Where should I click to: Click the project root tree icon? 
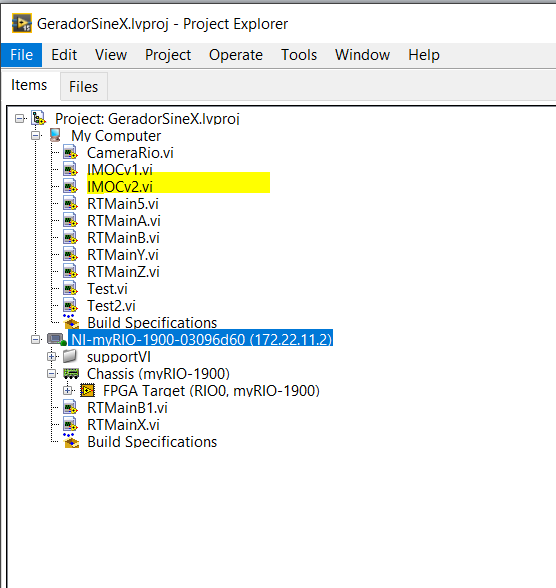pos(38,118)
